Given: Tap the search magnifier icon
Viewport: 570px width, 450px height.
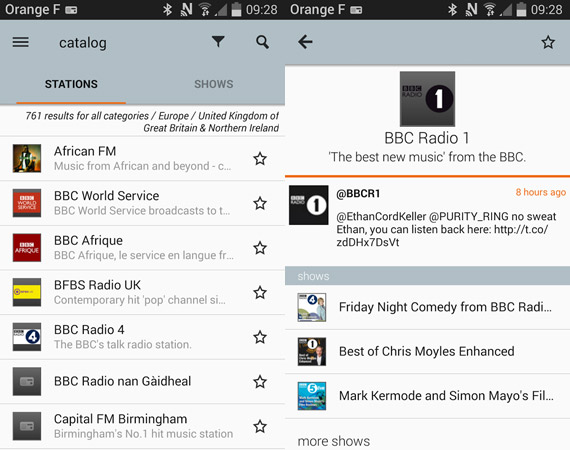Looking at the screenshot, I should (262, 42).
